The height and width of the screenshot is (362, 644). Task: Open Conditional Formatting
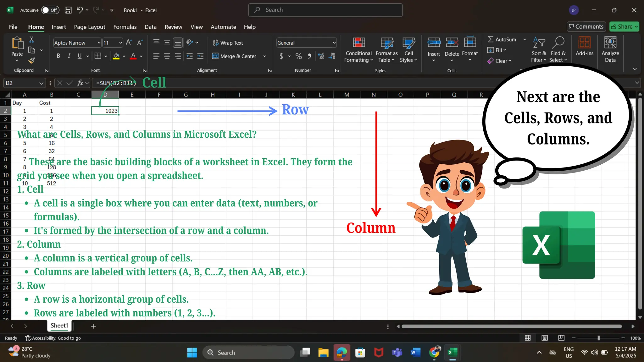point(358,50)
